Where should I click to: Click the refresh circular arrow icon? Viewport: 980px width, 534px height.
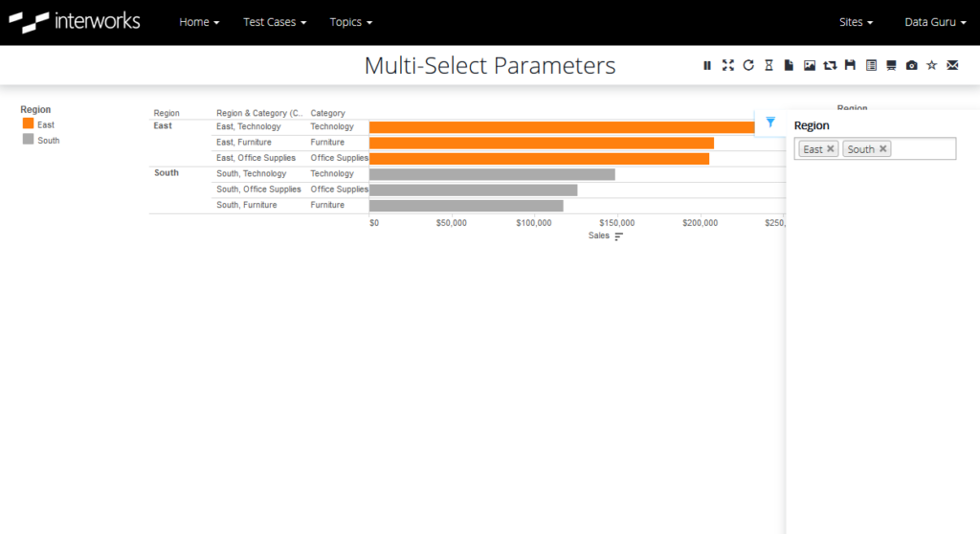point(748,65)
